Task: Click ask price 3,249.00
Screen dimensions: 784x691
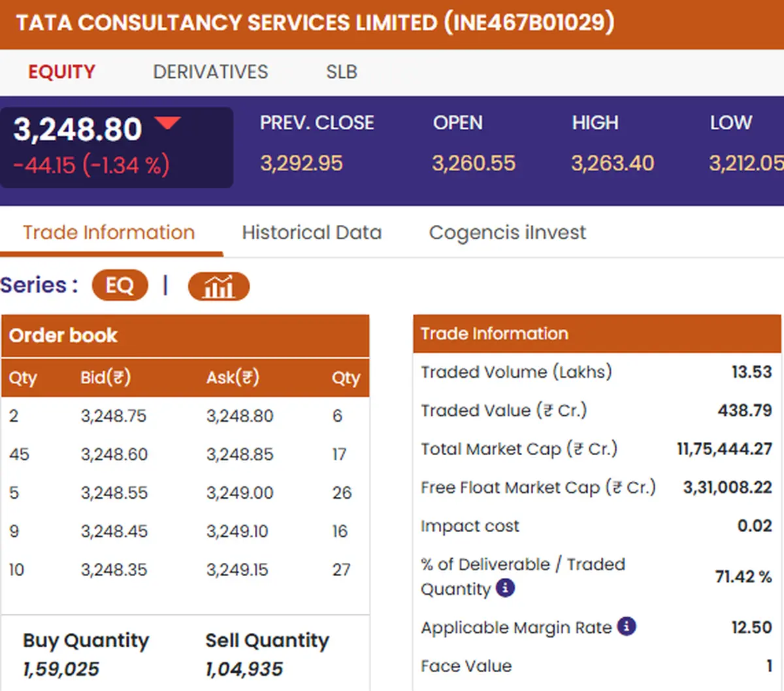Action: 240,493
